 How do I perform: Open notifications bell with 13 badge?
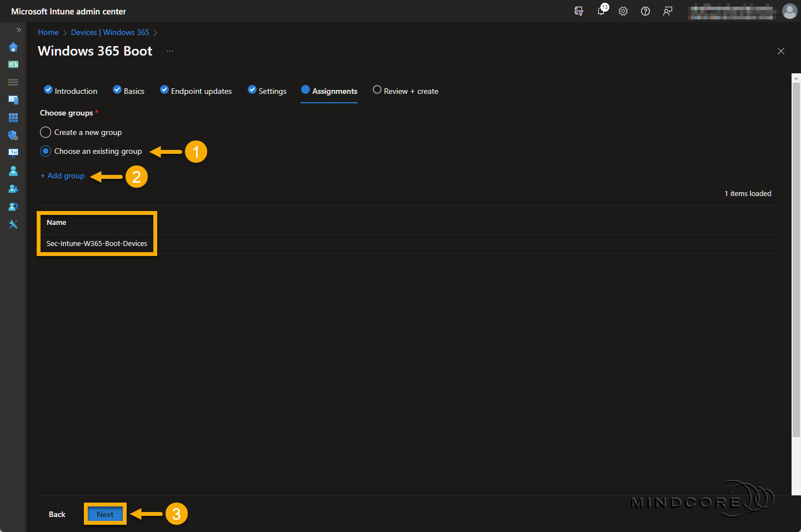601,11
